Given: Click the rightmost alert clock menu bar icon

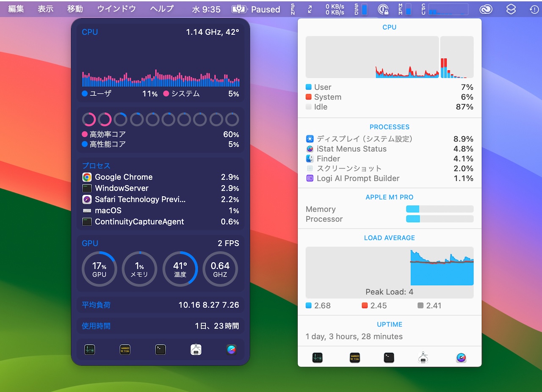Looking at the screenshot, I should 534,9.
